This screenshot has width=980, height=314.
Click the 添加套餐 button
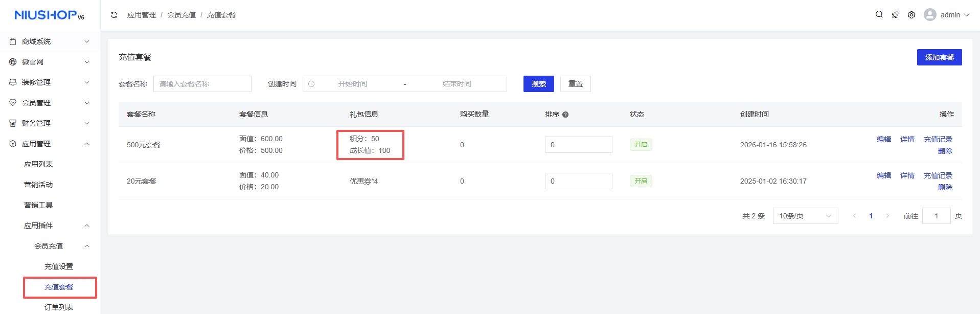coord(939,57)
